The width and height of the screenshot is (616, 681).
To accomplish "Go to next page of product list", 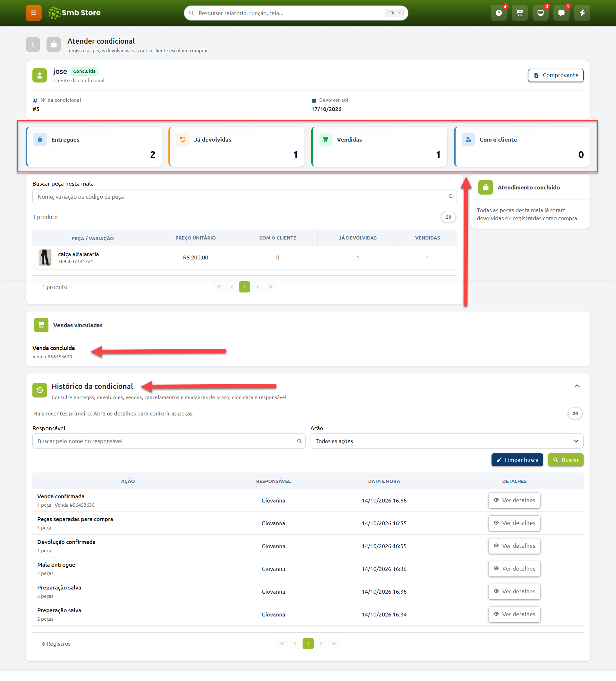I will tap(258, 287).
